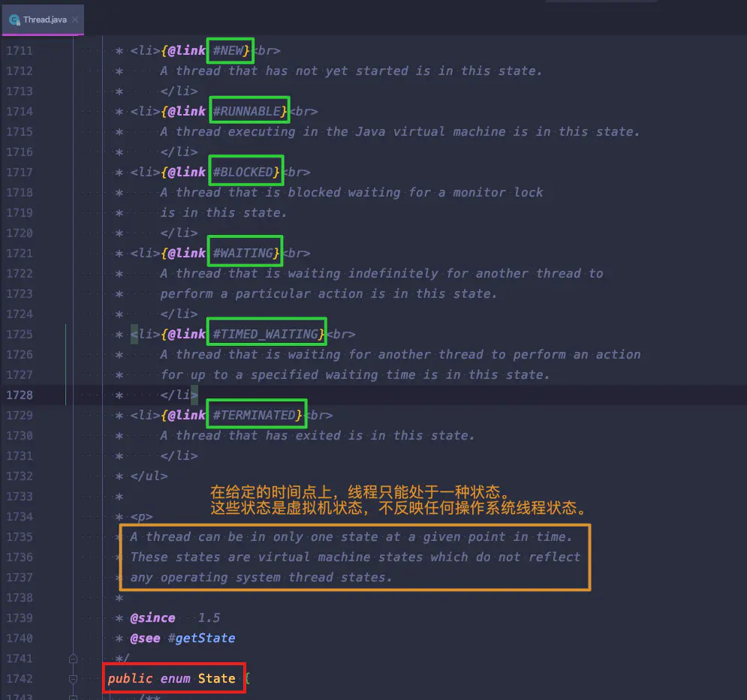Click the <br> tag after #TERMINATED
This screenshot has width=747, height=700.
(318, 415)
